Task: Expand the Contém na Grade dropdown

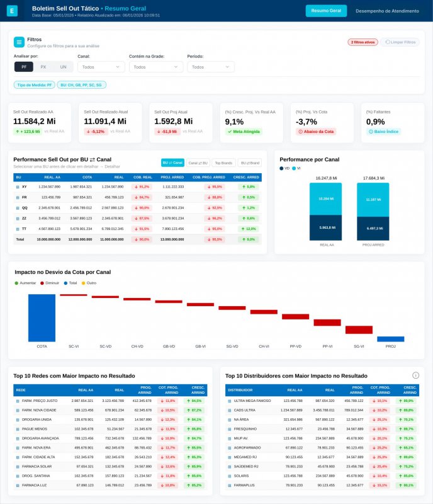Action: (156, 67)
